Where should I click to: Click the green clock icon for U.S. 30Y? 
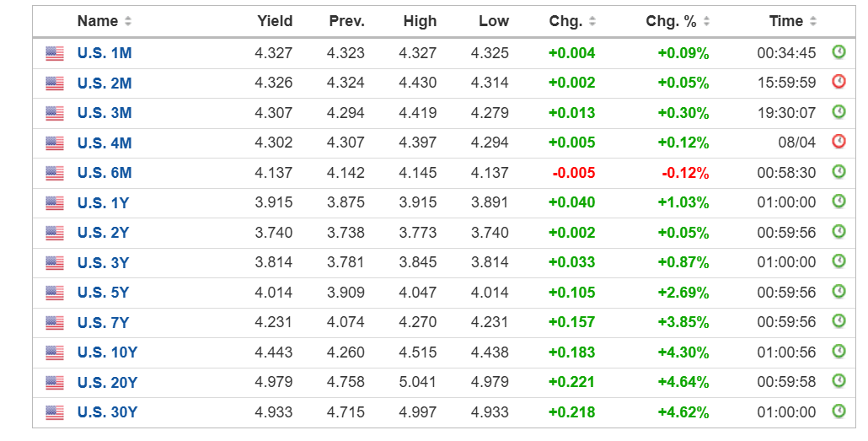pyautogui.click(x=839, y=411)
